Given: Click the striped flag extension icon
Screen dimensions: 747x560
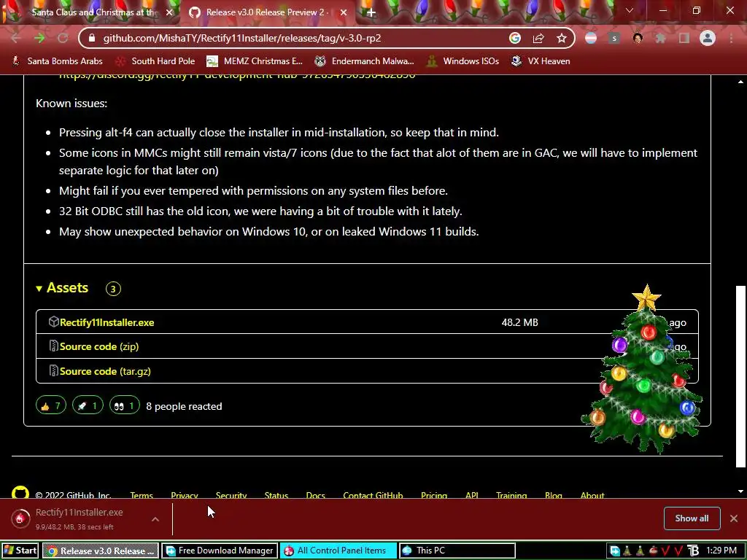Looking at the screenshot, I should 591,38.
